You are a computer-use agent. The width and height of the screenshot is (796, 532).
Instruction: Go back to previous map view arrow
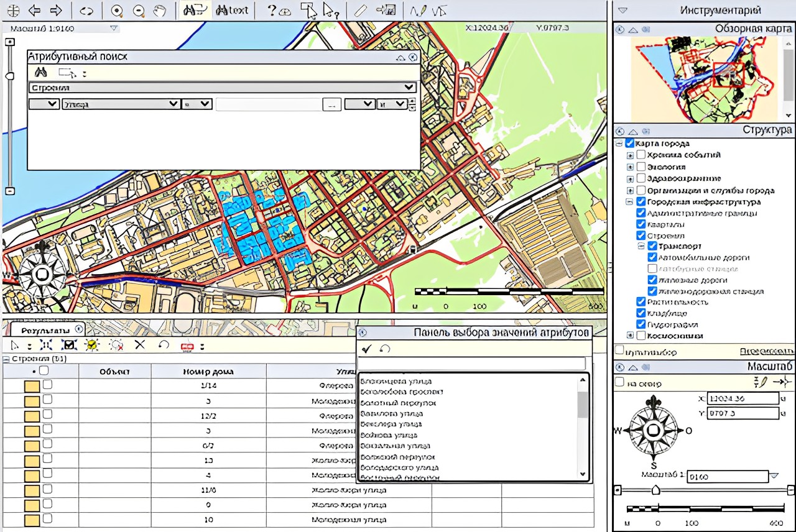click(34, 10)
